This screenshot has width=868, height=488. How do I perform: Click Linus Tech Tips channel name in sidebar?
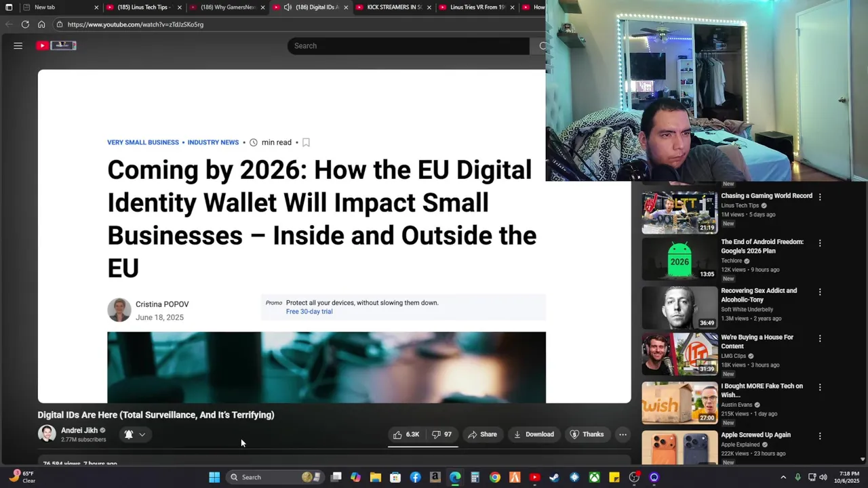pyautogui.click(x=740, y=205)
